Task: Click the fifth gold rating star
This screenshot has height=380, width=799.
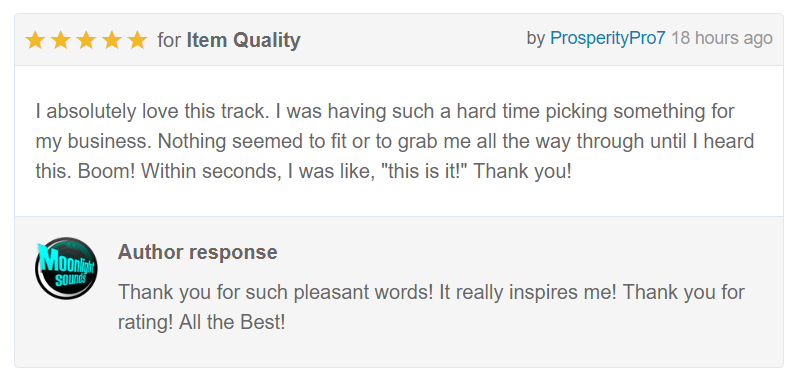Action: 137,40
